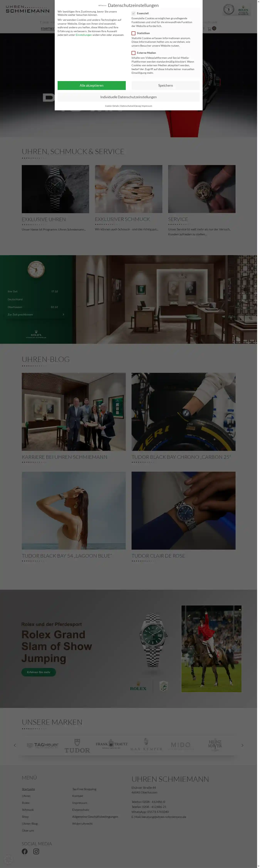
Task: Click the Alle akzeptieren button
Action: tap(92, 86)
